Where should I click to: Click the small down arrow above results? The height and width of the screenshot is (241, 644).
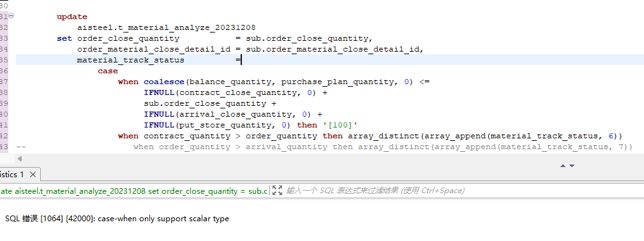pos(571,166)
